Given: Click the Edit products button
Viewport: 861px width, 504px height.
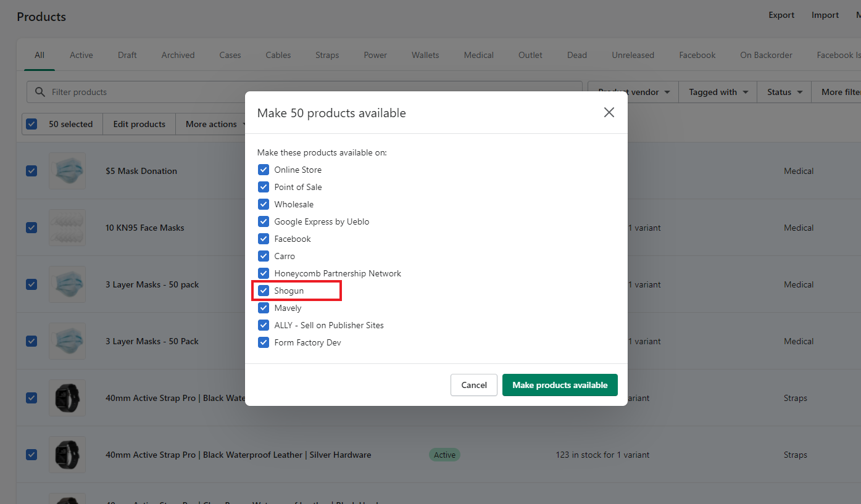Looking at the screenshot, I should 139,124.
